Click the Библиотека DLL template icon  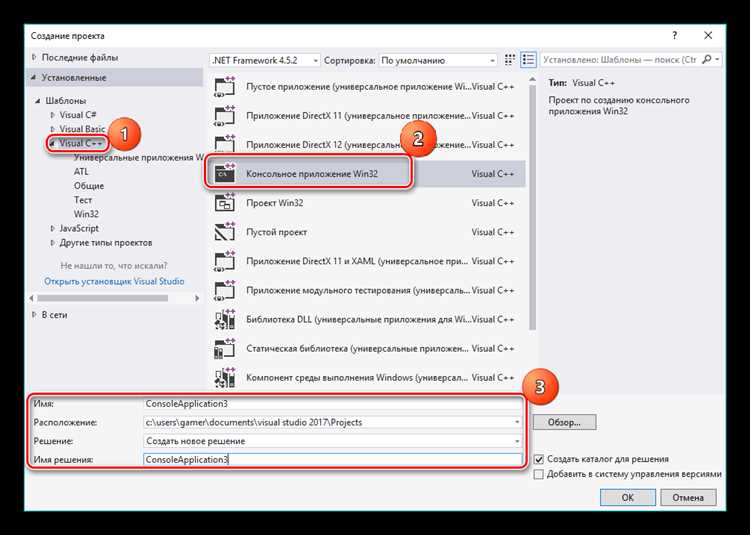click(225, 319)
